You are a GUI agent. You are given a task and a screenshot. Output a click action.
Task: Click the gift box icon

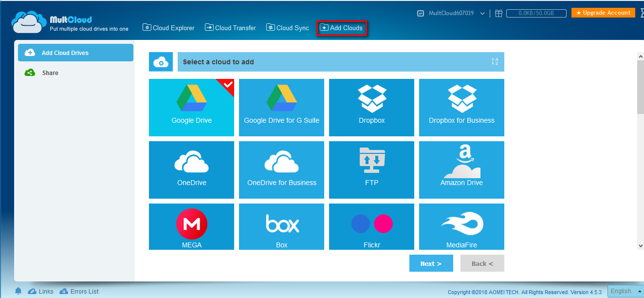pos(498,14)
